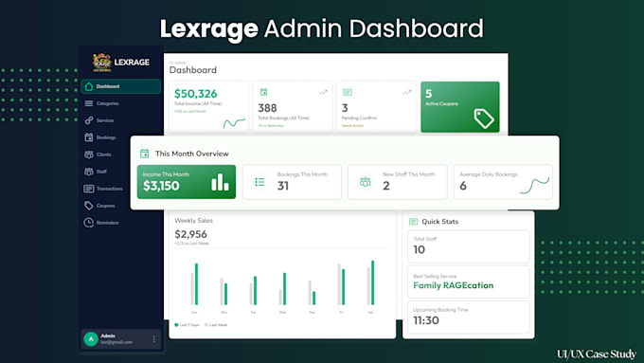
Task: Click the people icon in New Staff This Month
Action: 366,182
